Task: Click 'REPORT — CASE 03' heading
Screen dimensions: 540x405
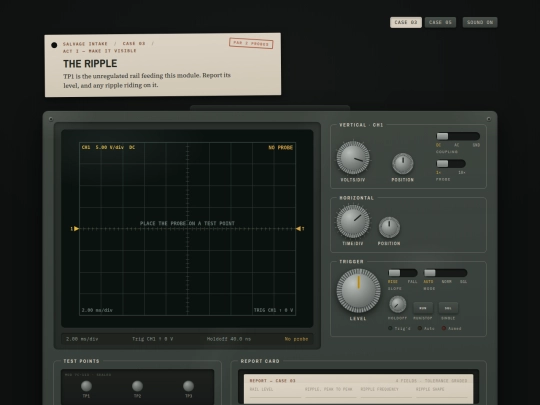Action: click(x=273, y=381)
